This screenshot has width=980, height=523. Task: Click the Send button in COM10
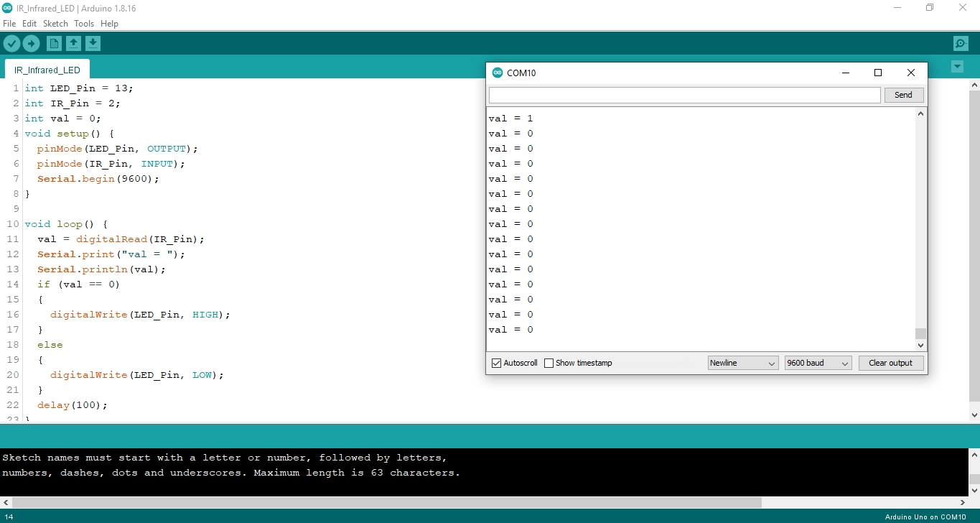click(903, 95)
